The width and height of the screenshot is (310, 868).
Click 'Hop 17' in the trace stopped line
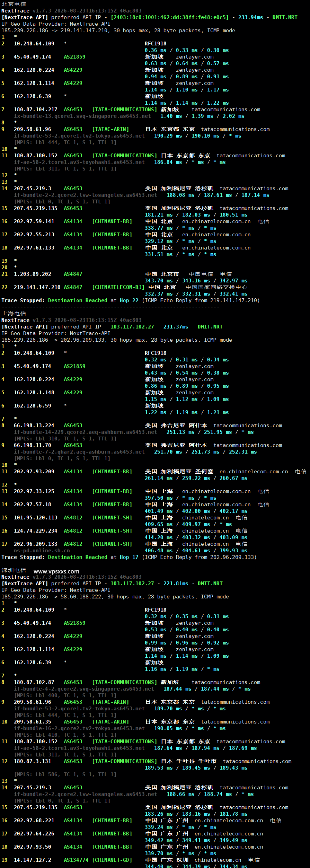(129, 557)
